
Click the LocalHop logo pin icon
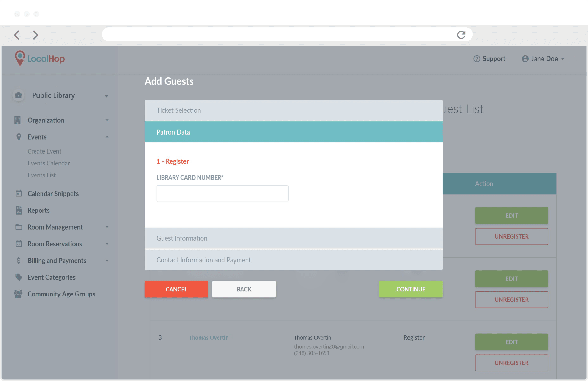[20, 58]
